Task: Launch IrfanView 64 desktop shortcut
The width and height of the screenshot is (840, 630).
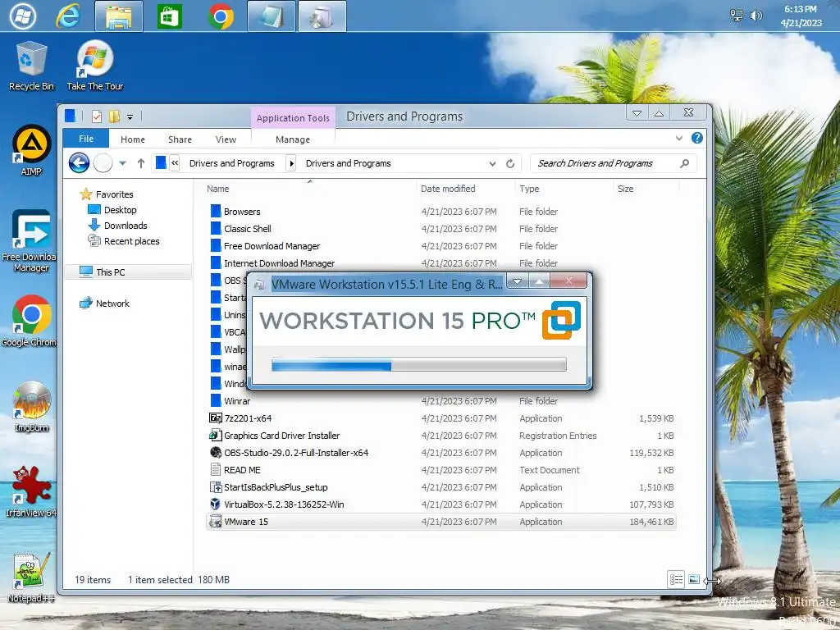Action: (31, 491)
